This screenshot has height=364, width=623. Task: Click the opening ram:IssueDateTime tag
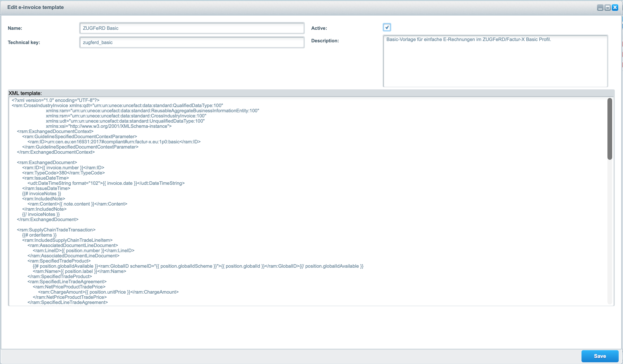tap(45, 178)
